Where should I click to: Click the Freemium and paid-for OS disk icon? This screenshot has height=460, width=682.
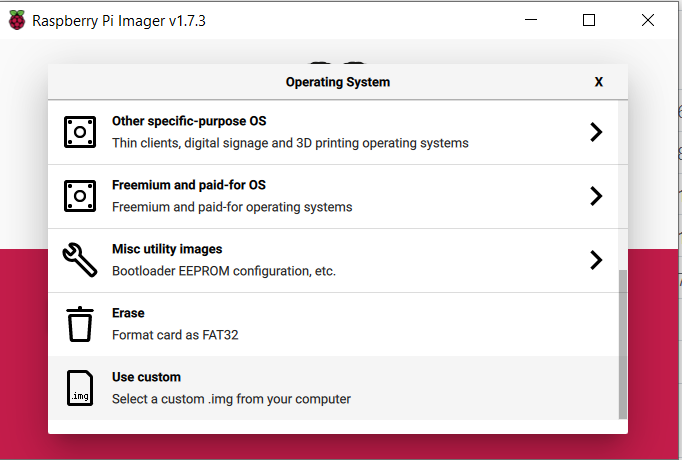80,196
